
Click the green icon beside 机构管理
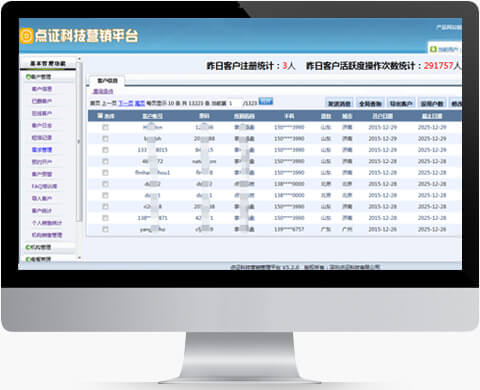[x=28, y=247]
